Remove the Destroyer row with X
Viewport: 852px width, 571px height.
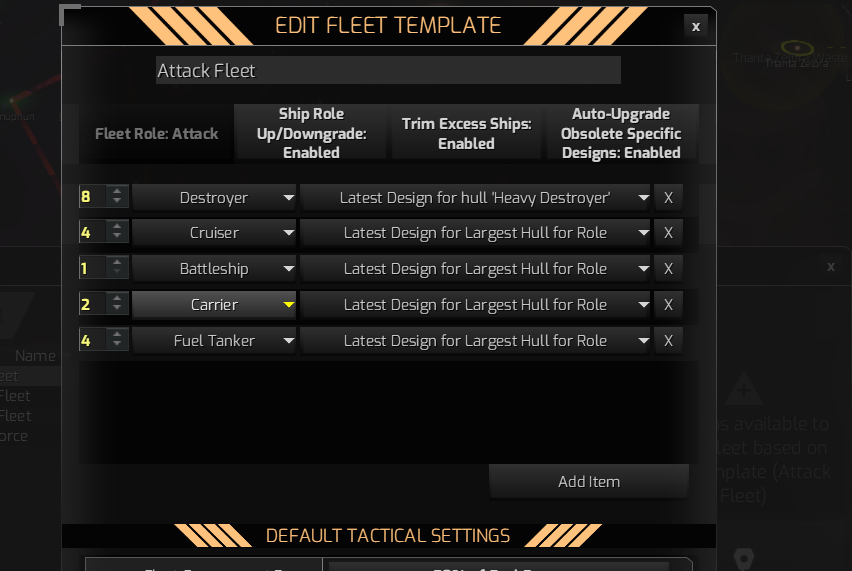click(668, 197)
